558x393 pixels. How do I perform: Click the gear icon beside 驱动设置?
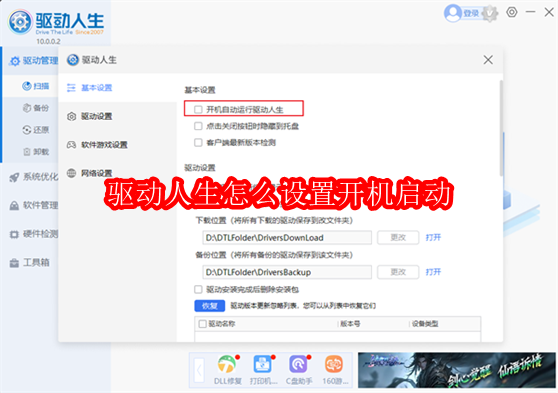pyautogui.click(x=72, y=116)
